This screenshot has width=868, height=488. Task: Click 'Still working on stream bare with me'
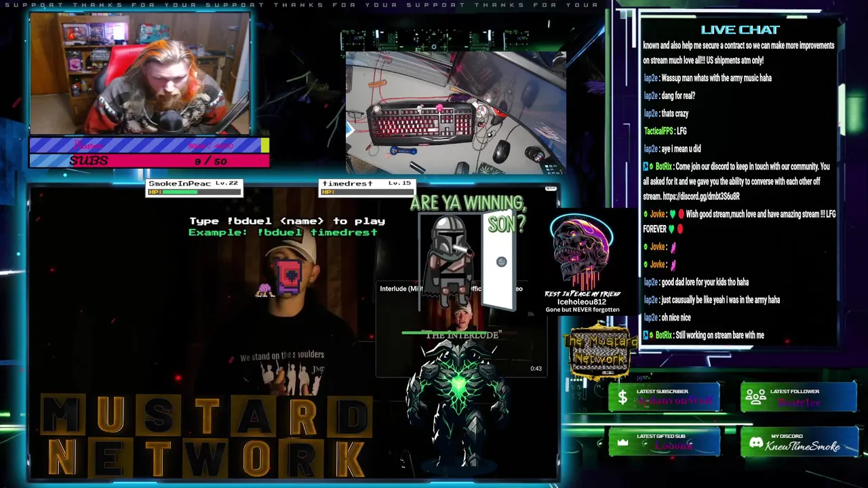pyautogui.click(x=720, y=335)
